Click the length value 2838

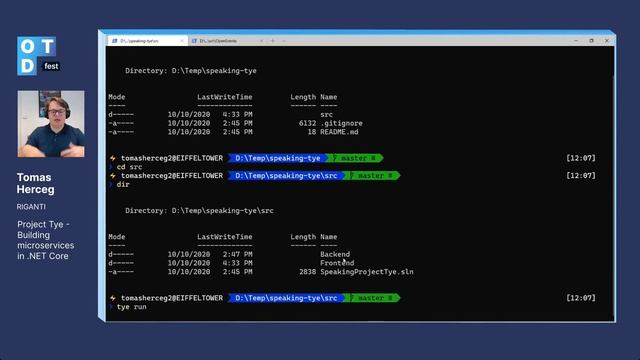(307, 272)
